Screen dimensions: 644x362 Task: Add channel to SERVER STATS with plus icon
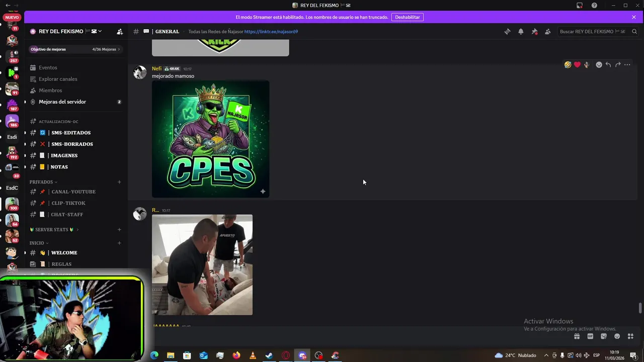pyautogui.click(x=119, y=230)
